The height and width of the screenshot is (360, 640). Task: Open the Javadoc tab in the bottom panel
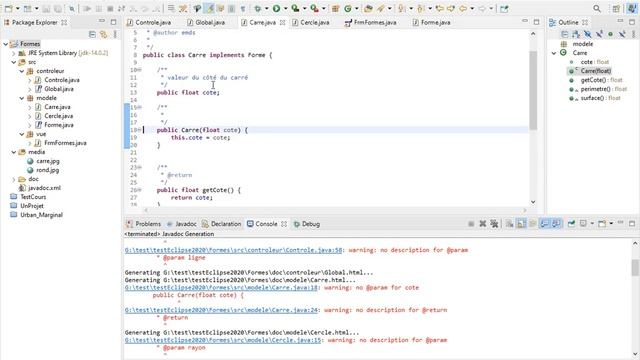(182, 224)
